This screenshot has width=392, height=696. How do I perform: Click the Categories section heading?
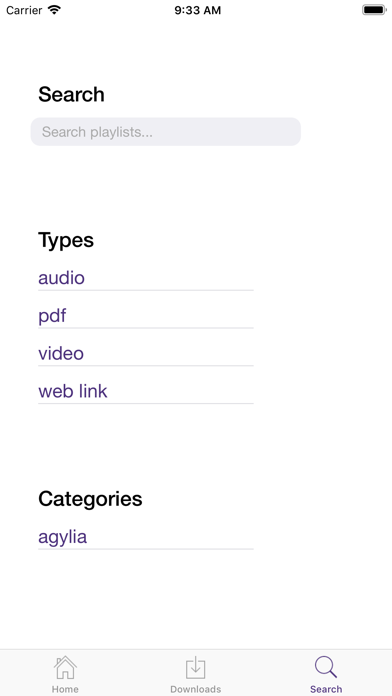[x=90, y=499]
